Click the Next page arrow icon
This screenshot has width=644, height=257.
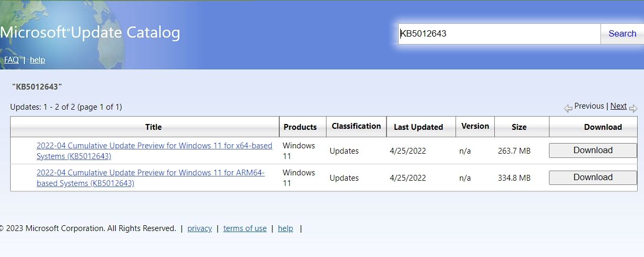pyautogui.click(x=633, y=108)
